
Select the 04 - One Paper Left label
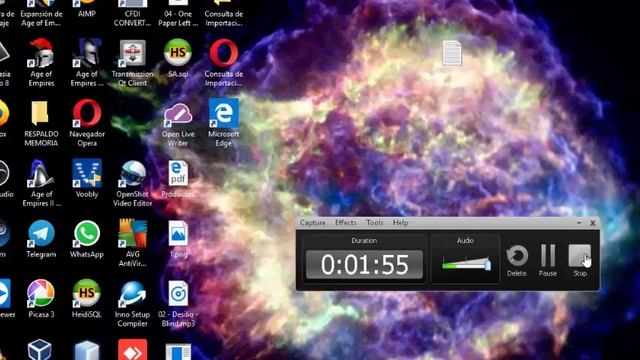(178, 18)
